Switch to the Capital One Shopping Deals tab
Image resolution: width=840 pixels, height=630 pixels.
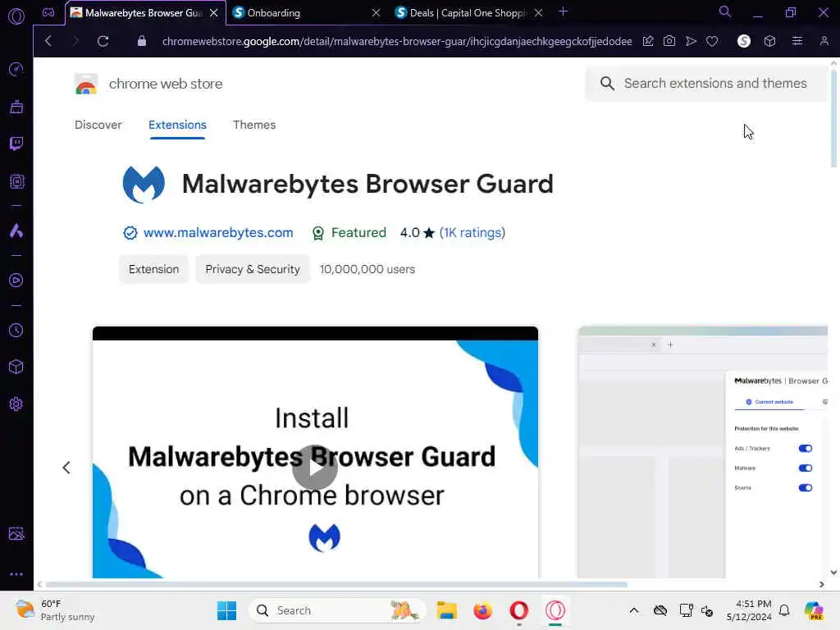[x=467, y=12]
